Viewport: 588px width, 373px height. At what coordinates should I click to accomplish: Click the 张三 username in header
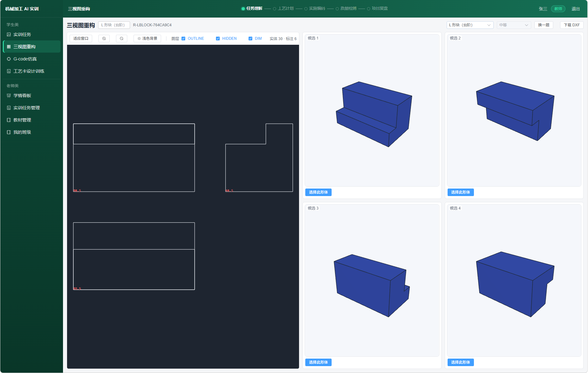click(x=543, y=9)
